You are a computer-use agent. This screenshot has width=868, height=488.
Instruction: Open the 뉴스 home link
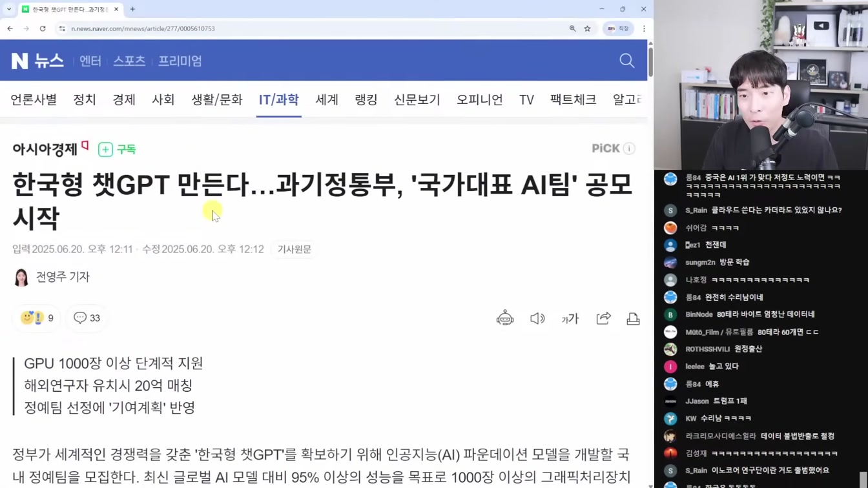click(49, 61)
